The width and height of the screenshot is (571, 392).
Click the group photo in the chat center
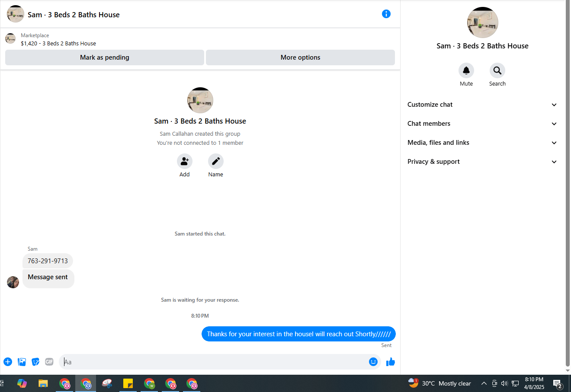(200, 100)
